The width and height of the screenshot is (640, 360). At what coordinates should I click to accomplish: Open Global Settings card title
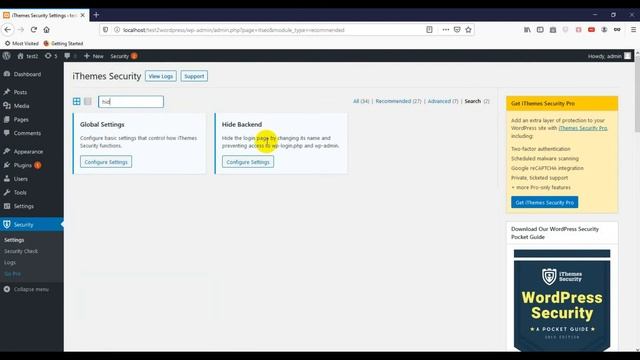pos(102,124)
